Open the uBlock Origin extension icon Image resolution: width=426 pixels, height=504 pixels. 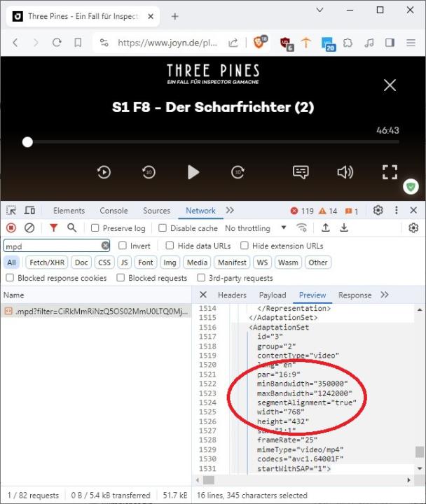287,43
